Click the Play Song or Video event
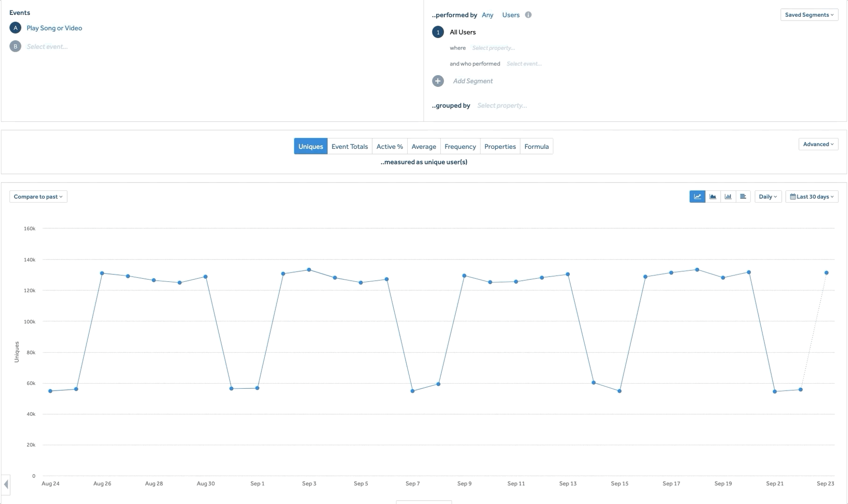This screenshot has width=848, height=504. tap(54, 28)
